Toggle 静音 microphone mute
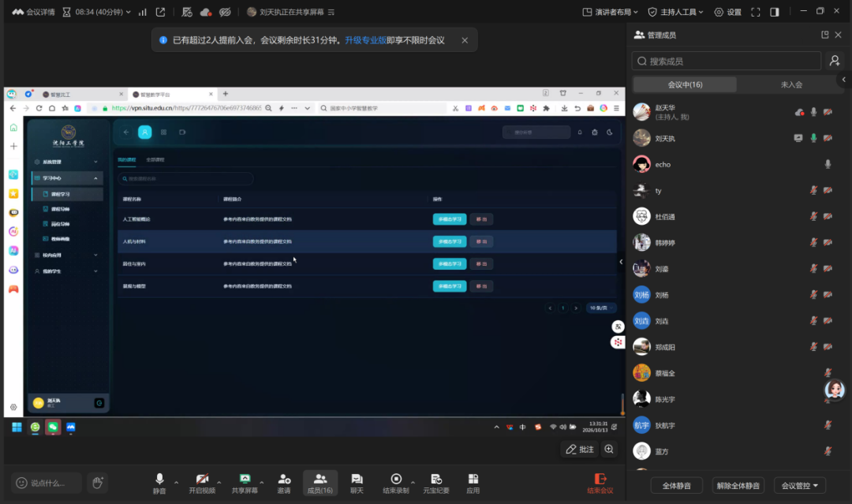The width and height of the screenshot is (852, 504). click(x=159, y=483)
